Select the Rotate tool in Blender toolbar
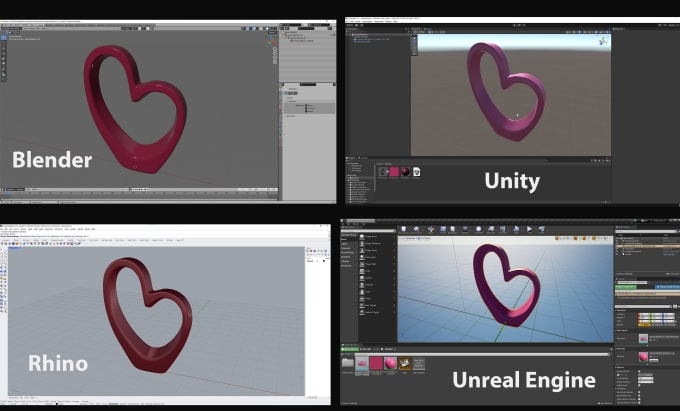Image resolution: width=680 pixels, height=411 pixels. pyautogui.click(x=3, y=53)
